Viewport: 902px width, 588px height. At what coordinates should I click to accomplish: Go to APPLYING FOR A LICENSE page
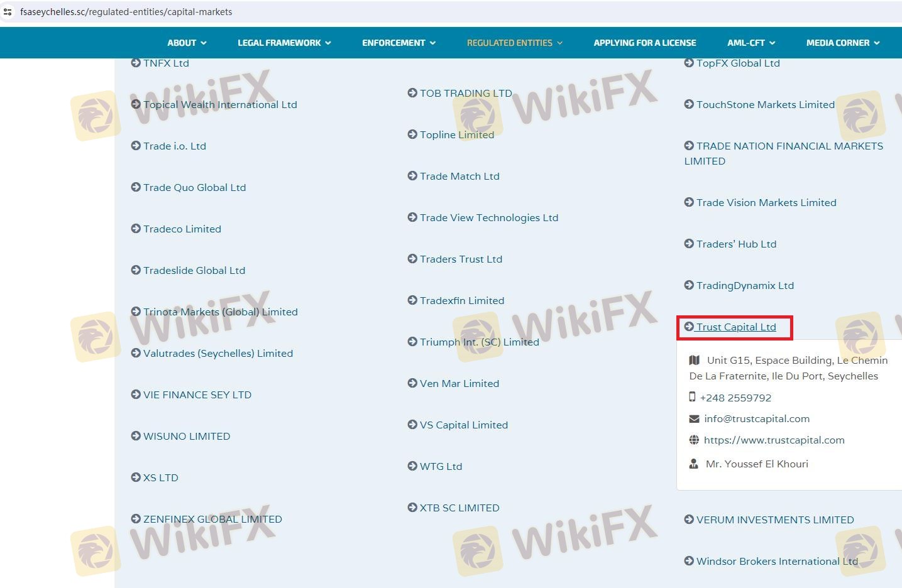point(644,43)
